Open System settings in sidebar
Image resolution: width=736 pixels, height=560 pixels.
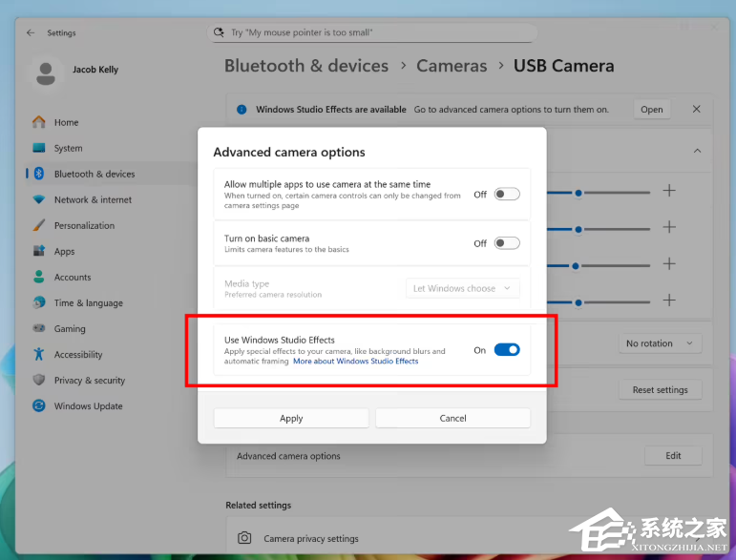[112, 148]
